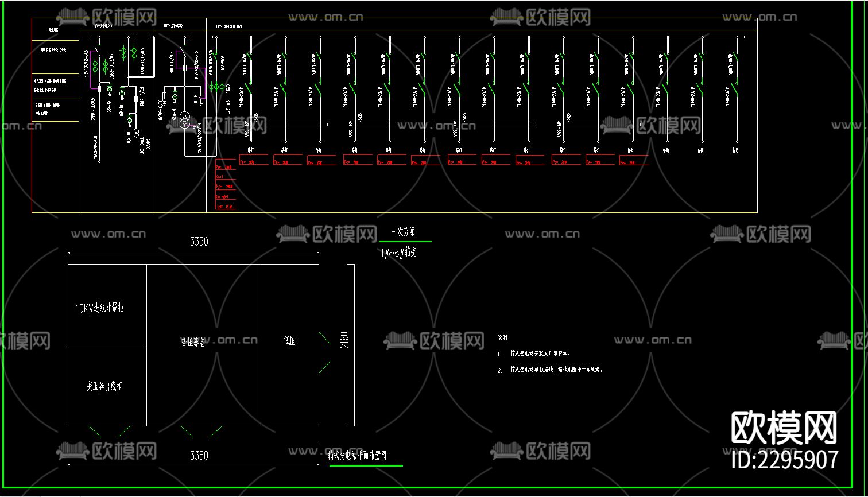Click the 10KV进线计量柜 room label

[x=99, y=308]
